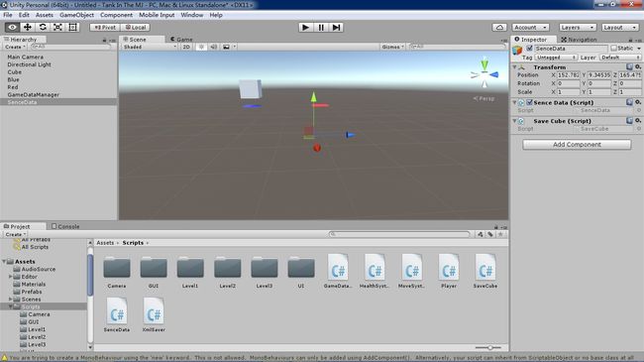Select XmlSaver script asset
Image resolution: width=644 pixels, height=362 pixels.
pyautogui.click(x=154, y=314)
